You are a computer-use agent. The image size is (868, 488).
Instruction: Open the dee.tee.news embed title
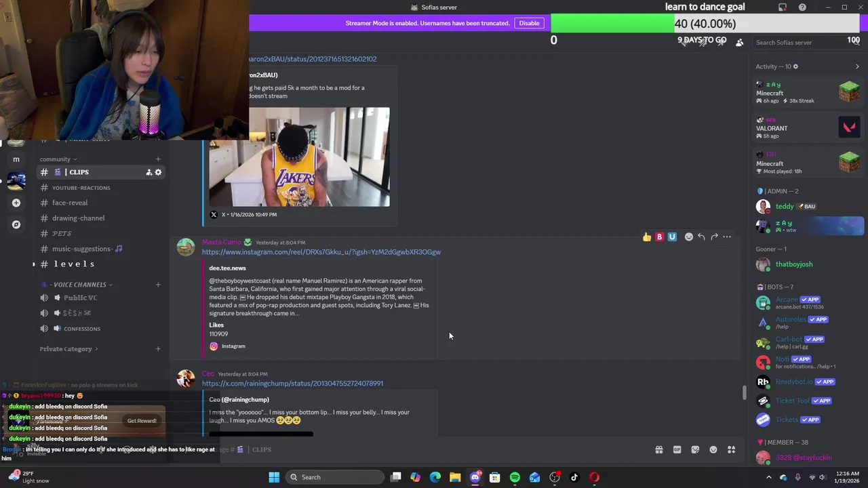227,268
